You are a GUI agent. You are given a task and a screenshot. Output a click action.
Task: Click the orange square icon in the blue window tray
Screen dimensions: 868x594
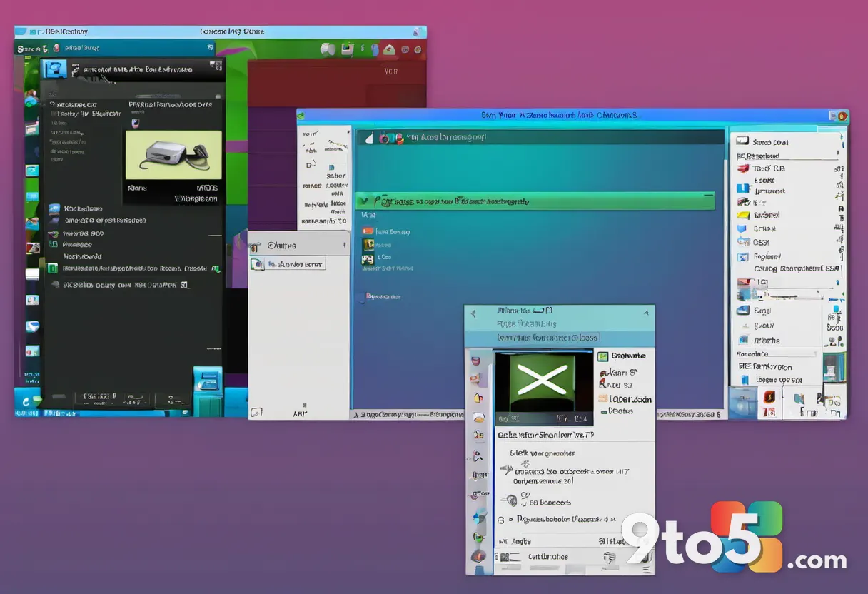(x=769, y=397)
